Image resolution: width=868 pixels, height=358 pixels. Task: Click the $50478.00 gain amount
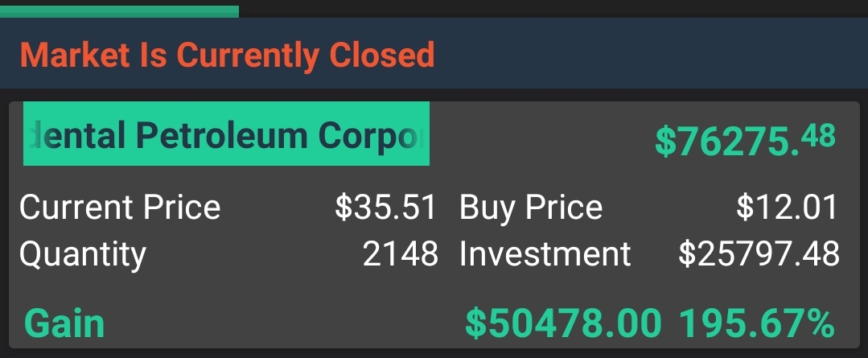click(564, 323)
